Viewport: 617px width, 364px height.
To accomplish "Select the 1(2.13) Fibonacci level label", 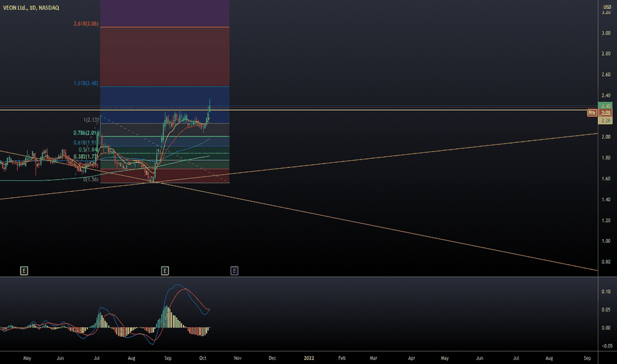I will coord(91,120).
